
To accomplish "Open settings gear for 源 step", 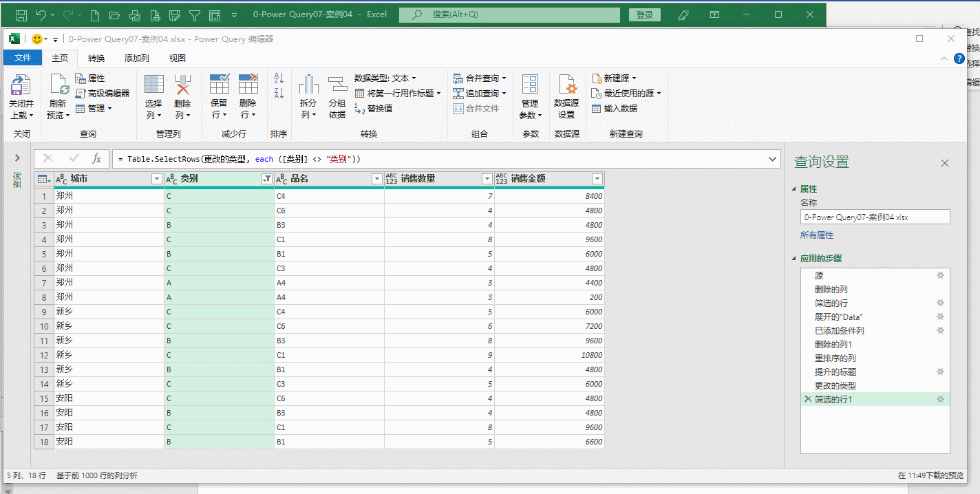I will click(x=940, y=275).
